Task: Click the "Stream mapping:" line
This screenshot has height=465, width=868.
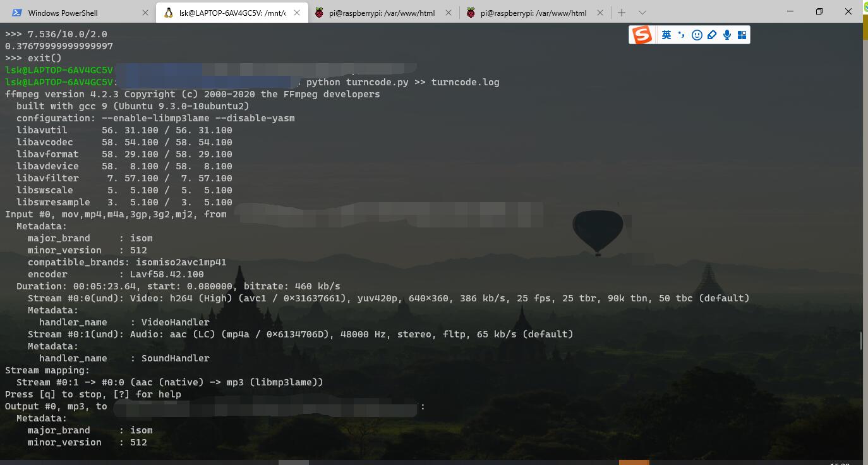Action: (47, 370)
